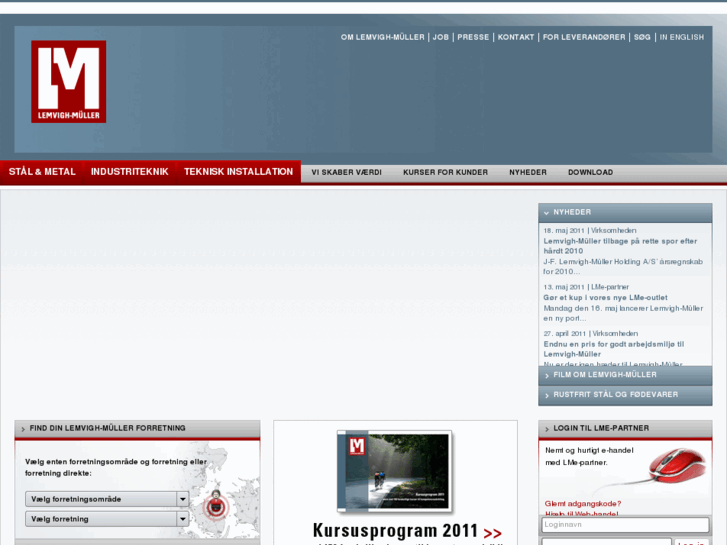
Task: Collapse the NYHEDER panel chevron
Action: click(547, 212)
